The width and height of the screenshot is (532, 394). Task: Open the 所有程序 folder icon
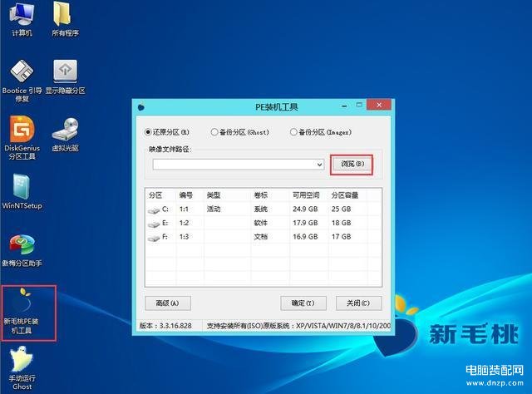click(64, 15)
